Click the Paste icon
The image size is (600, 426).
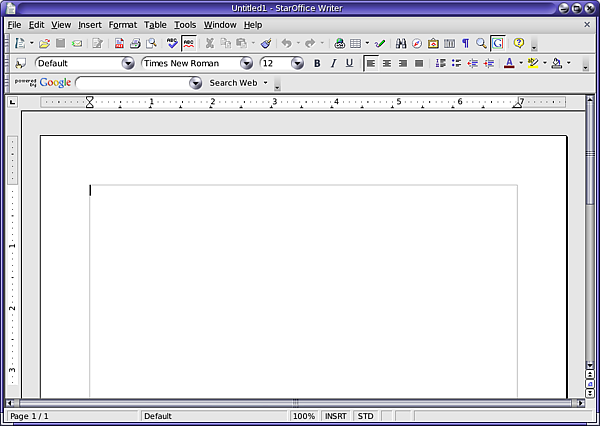tap(241, 43)
